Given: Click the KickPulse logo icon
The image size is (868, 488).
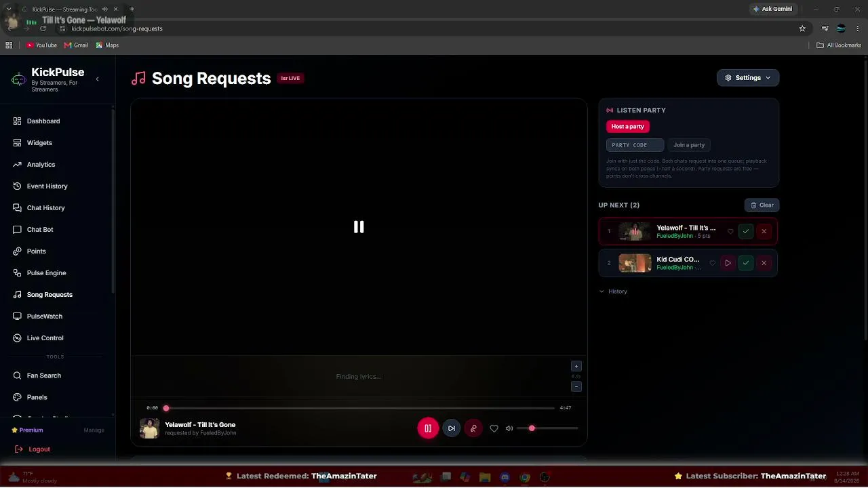Looking at the screenshot, I should (19, 80).
